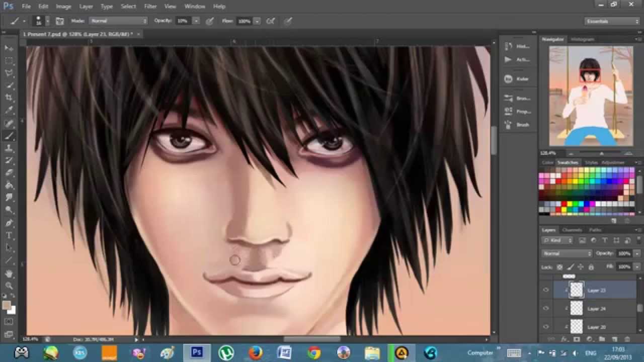Open the Image menu

click(x=63, y=7)
